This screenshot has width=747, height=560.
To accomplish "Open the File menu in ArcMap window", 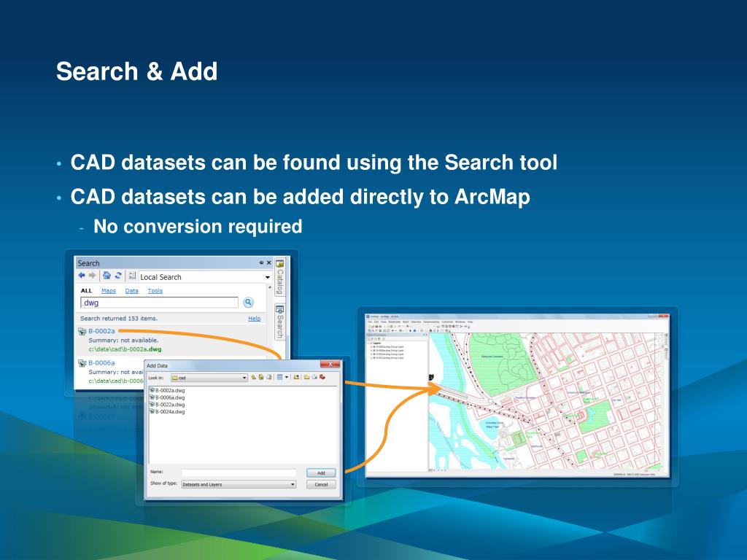I will pos(370,322).
